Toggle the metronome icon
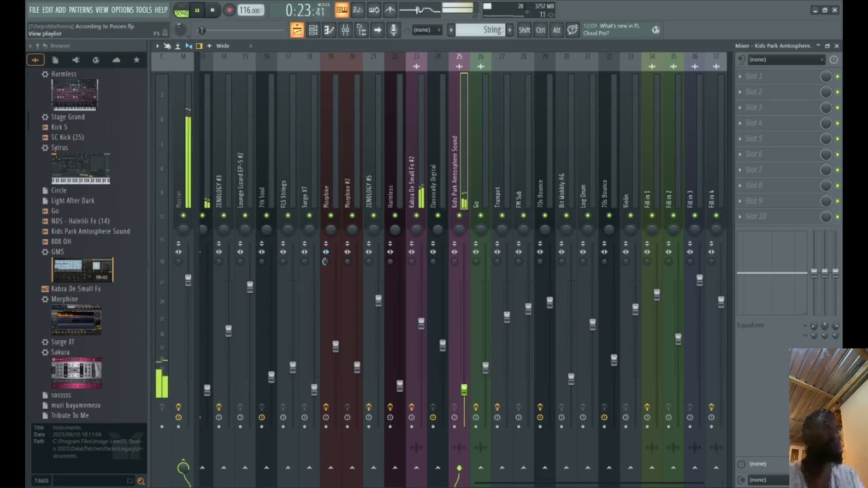Viewport: 868px width, 488px height. (390, 9)
